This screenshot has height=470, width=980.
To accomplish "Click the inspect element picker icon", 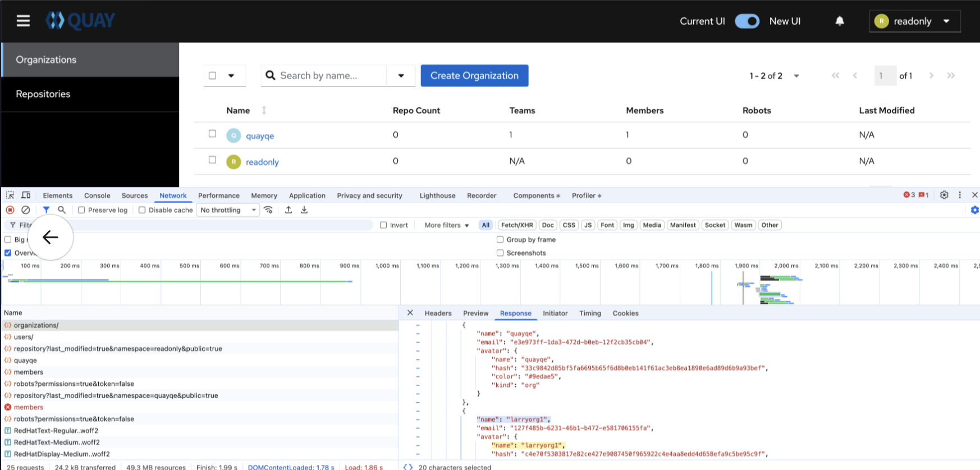I will tap(10, 195).
